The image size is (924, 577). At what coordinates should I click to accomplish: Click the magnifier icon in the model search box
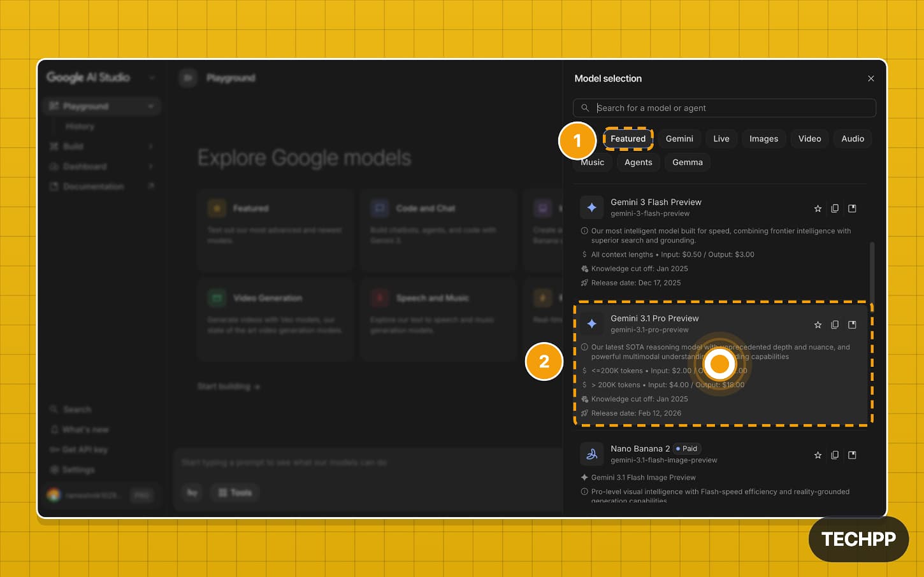(x=585, y=108)
